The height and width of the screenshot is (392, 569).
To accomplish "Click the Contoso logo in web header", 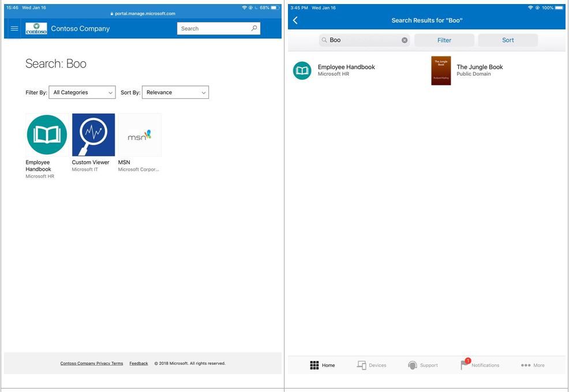I will tap(36, 28).
